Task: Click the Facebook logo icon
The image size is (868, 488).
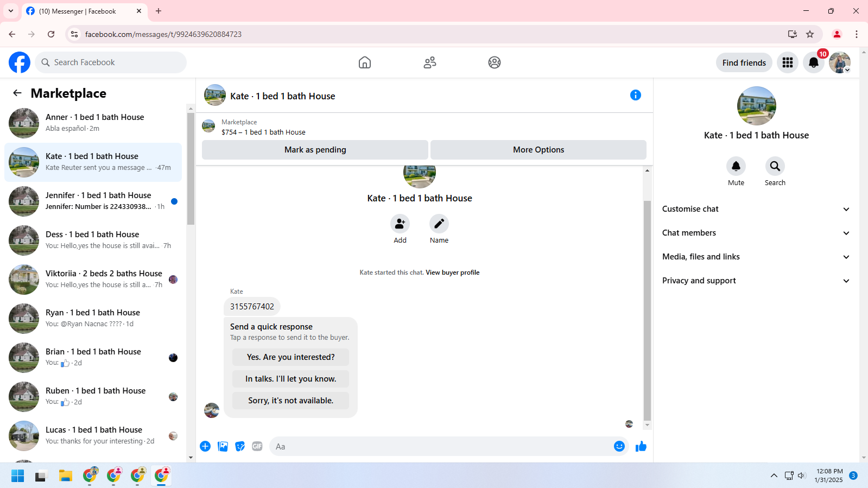Action: 20,62
